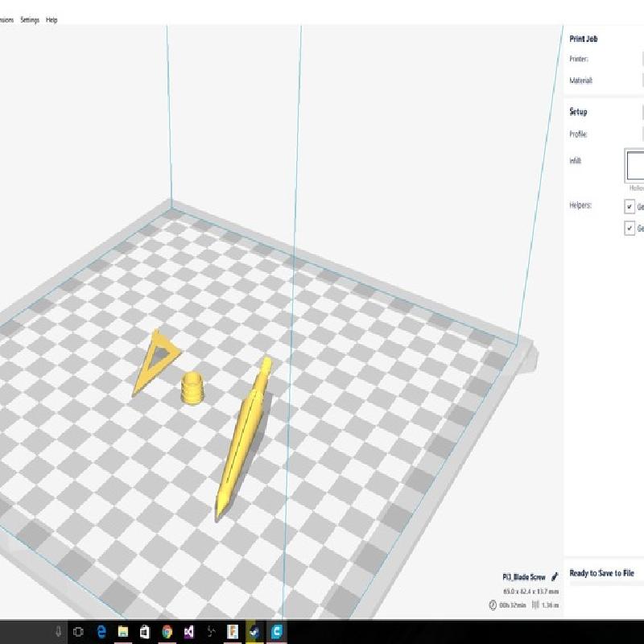This screenshot has width=644, height=644.
Task: Click the Task View taskbar button
Action: coord(79,632)
